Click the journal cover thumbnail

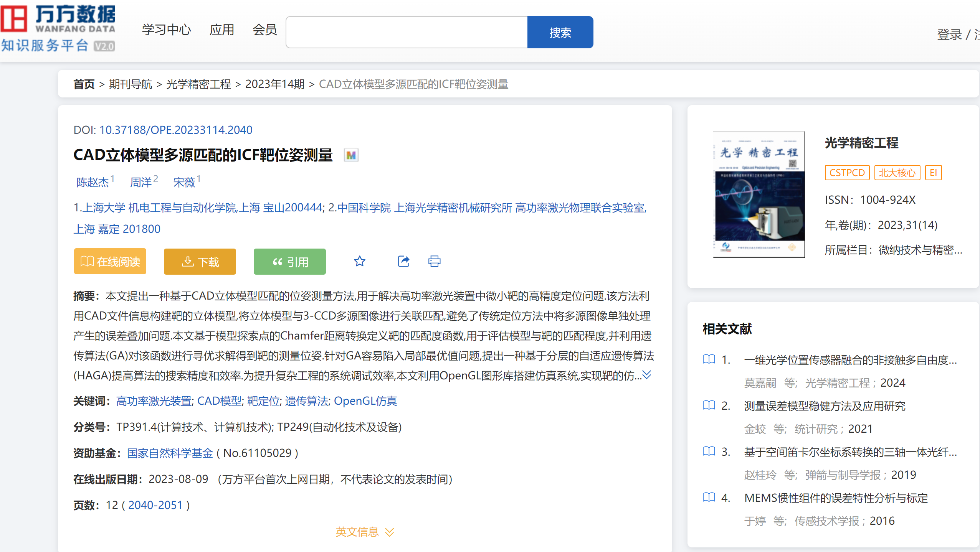point(759,194)
